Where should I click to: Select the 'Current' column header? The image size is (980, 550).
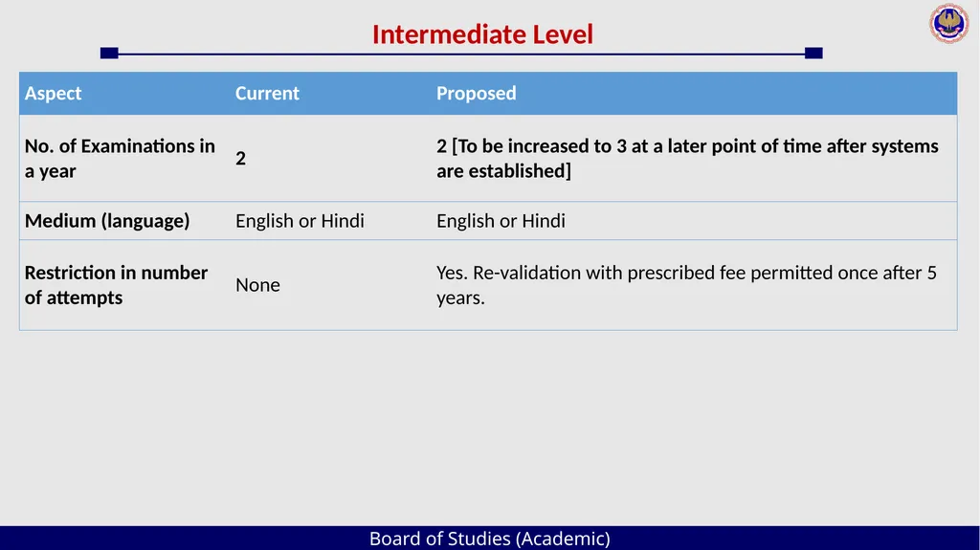(x=267, y=93)
